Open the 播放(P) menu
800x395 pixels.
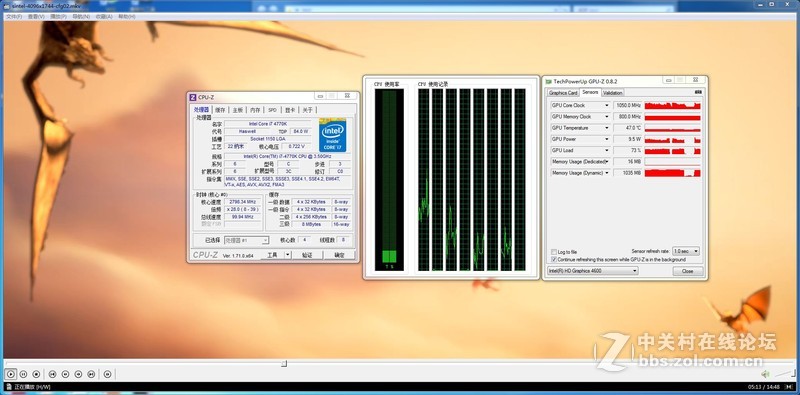click(59, 16)
